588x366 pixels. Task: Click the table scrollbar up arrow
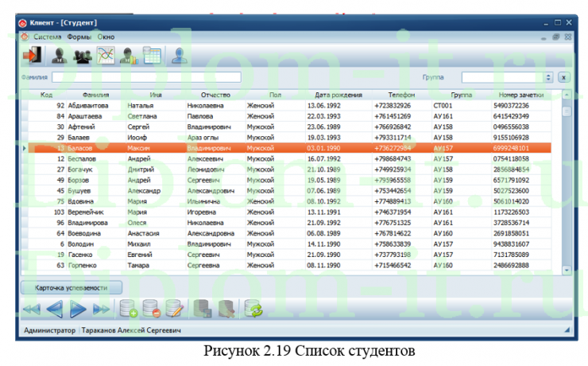(567, 95)
